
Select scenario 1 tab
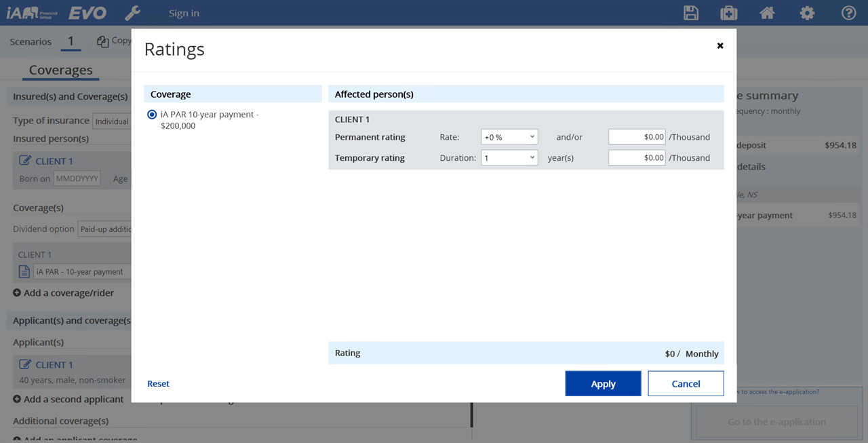point(71,41)
